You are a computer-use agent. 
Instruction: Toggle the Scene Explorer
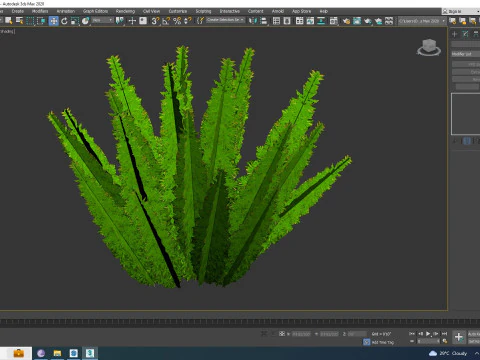[x=276, y=21]
